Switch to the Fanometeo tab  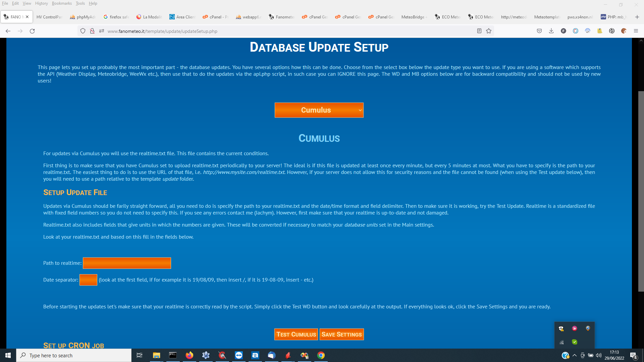(282, 17)
